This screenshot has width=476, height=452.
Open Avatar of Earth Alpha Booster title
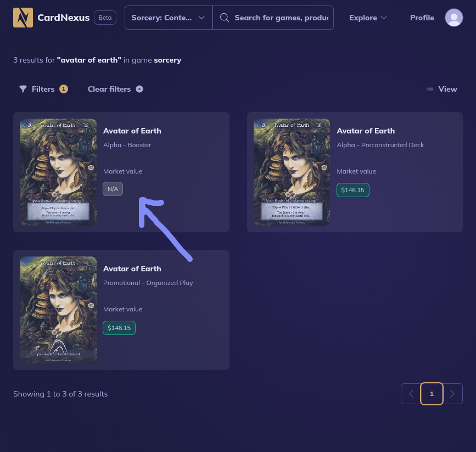coord(132,131)
